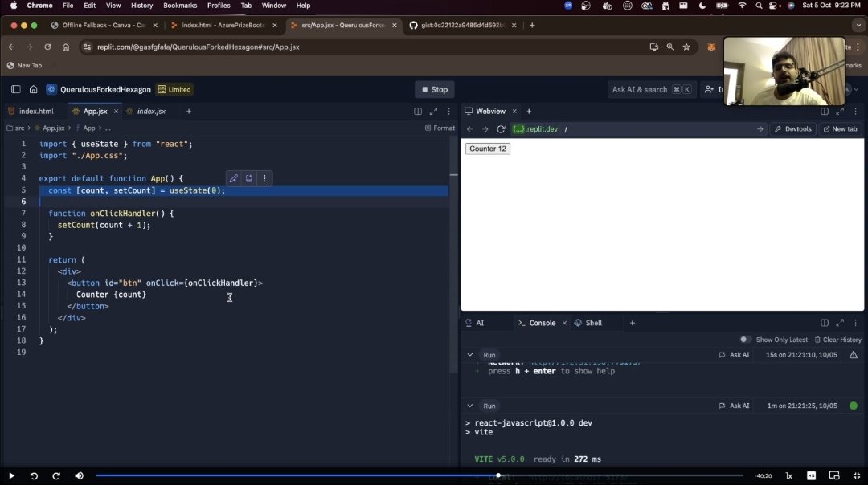
Task: Switch to the Offline Fallback - Canva tab
Action: pos(103,26)
